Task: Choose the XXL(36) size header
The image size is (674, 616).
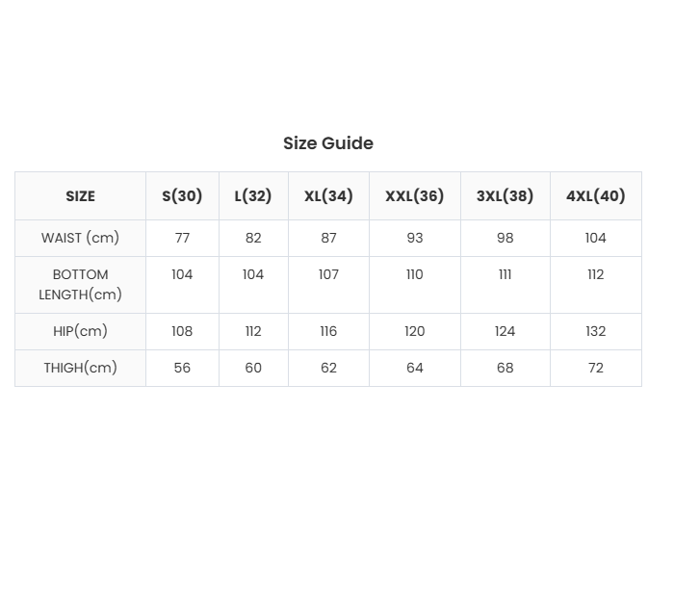Action: coord(414,196)
